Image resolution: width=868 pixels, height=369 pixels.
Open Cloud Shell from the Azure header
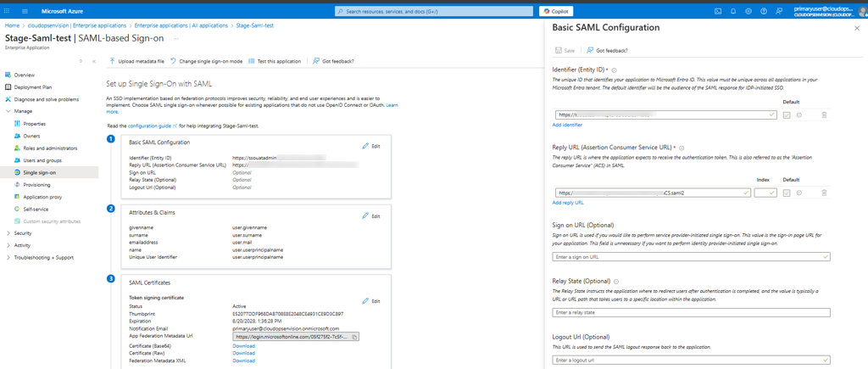click(x=718, y=11)
